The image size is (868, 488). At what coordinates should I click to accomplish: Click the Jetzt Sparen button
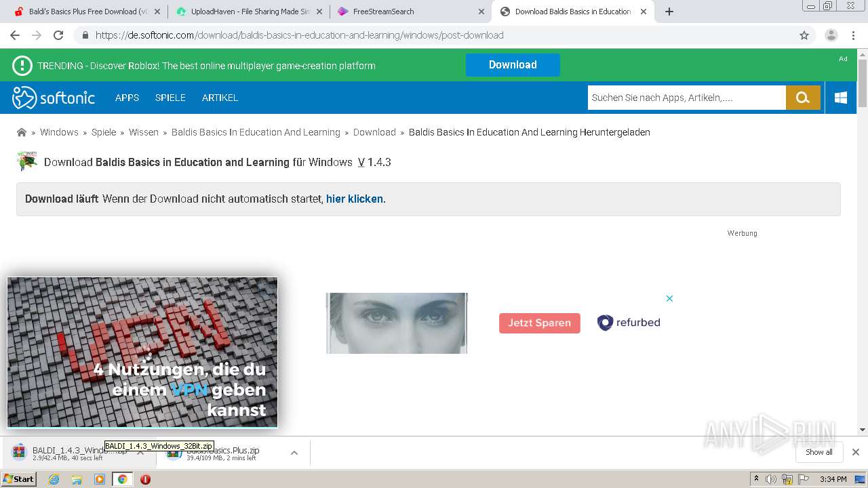pos(540,323)
